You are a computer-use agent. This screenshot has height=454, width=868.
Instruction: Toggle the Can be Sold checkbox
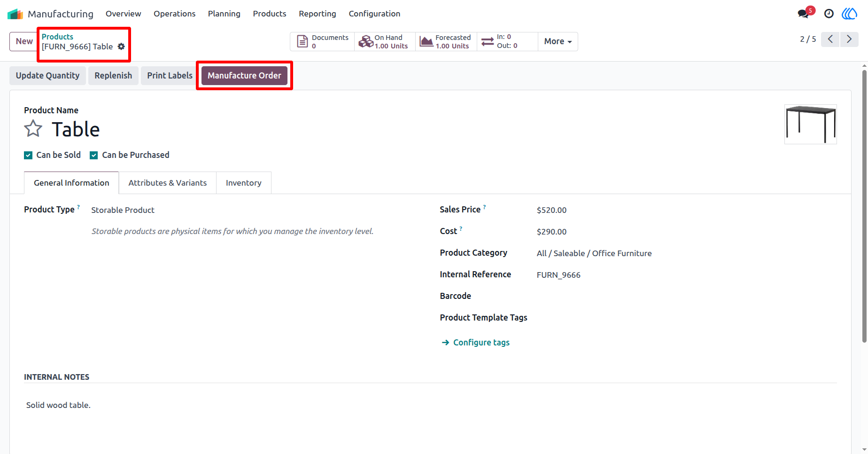(28, 156)
